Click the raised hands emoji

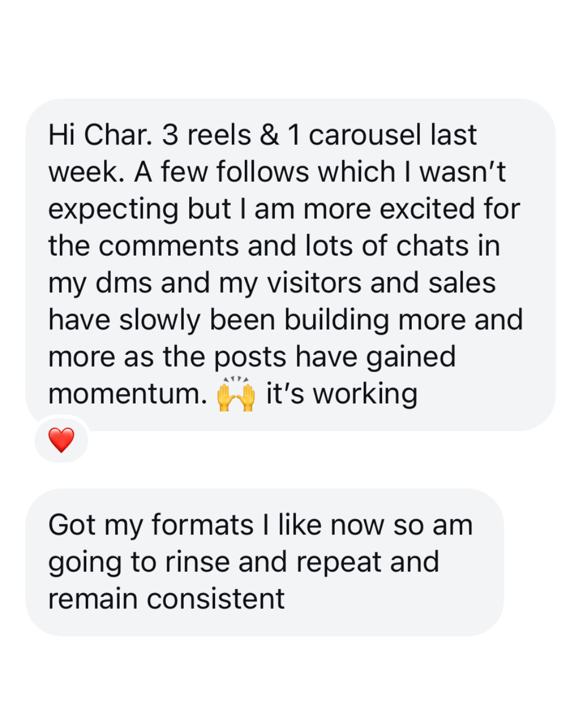[235, 394]
